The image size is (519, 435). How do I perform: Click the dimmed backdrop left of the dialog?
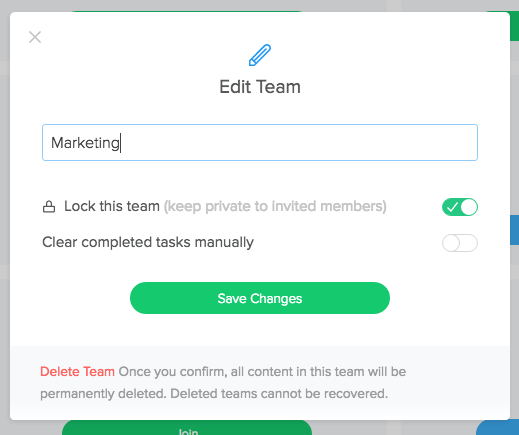tap(5, 217)
